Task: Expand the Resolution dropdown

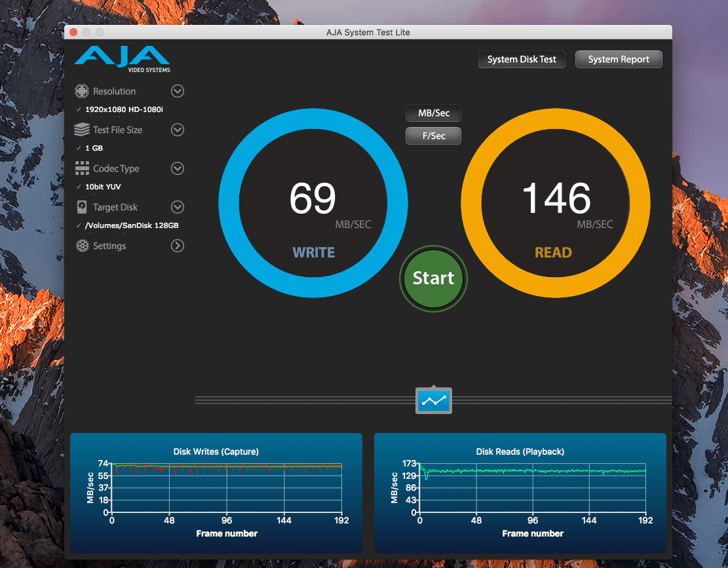Action: 178,91
